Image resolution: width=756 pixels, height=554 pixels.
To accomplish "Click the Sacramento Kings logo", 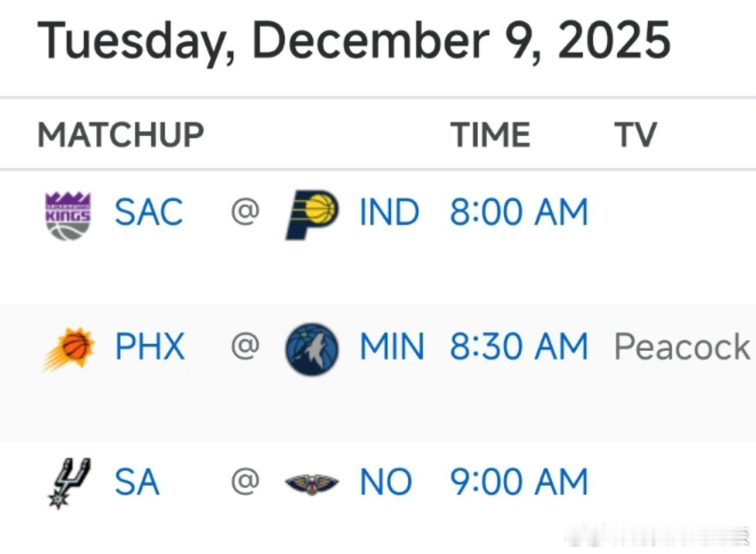I will click(x=68, y=214).
